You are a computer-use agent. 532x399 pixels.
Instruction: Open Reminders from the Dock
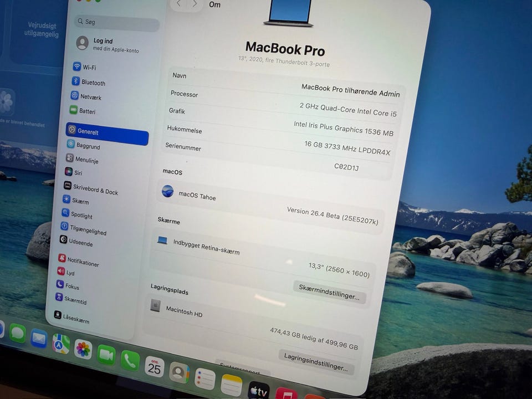205,378
